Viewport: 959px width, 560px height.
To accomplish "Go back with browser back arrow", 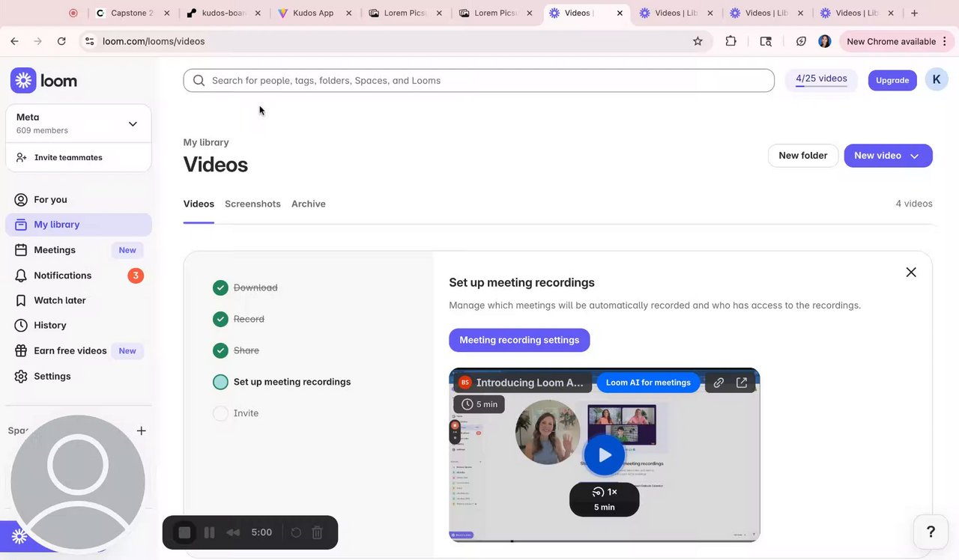I will [14, 41].
